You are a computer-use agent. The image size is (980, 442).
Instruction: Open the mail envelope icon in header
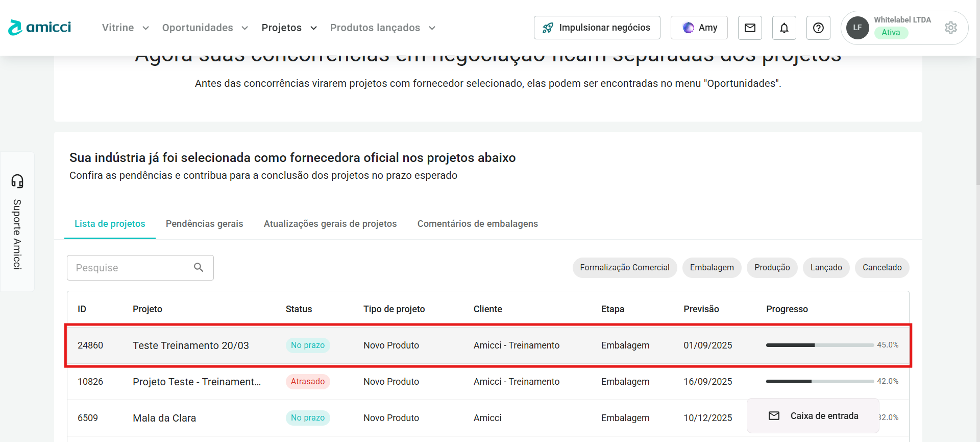point(750,28)
